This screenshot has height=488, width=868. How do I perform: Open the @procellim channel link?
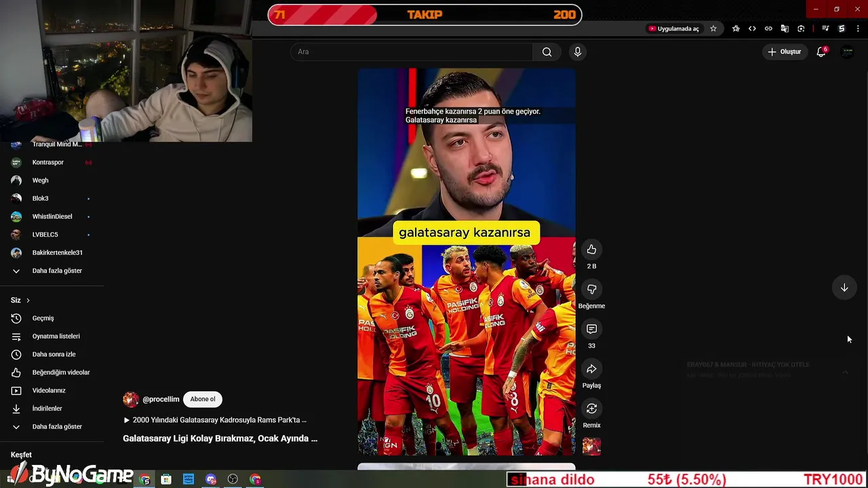pyautogui.click(x=161, y=399)
